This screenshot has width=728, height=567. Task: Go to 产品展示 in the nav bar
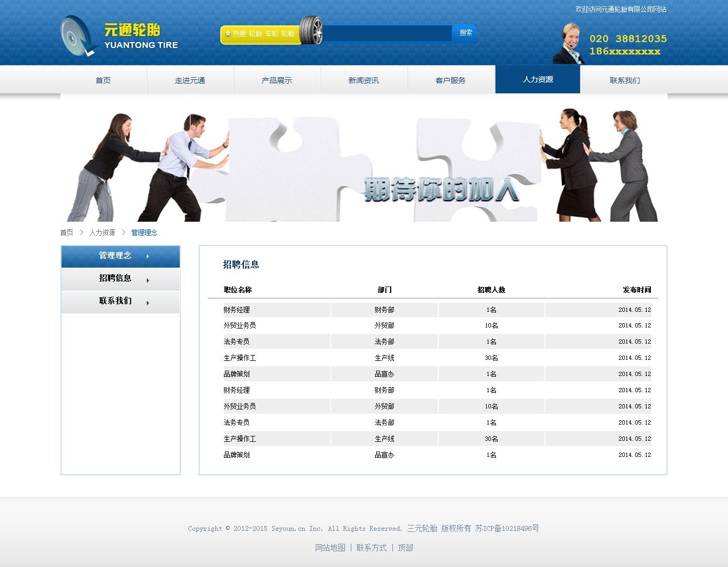click(x=277, y=80)
